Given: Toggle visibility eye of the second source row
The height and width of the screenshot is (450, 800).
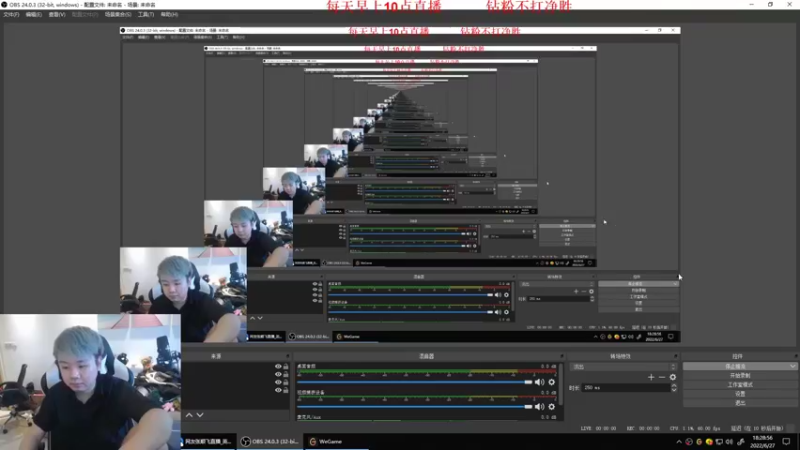Looking at the screenshot, I should pyautogui.click(x=278, y=374).
